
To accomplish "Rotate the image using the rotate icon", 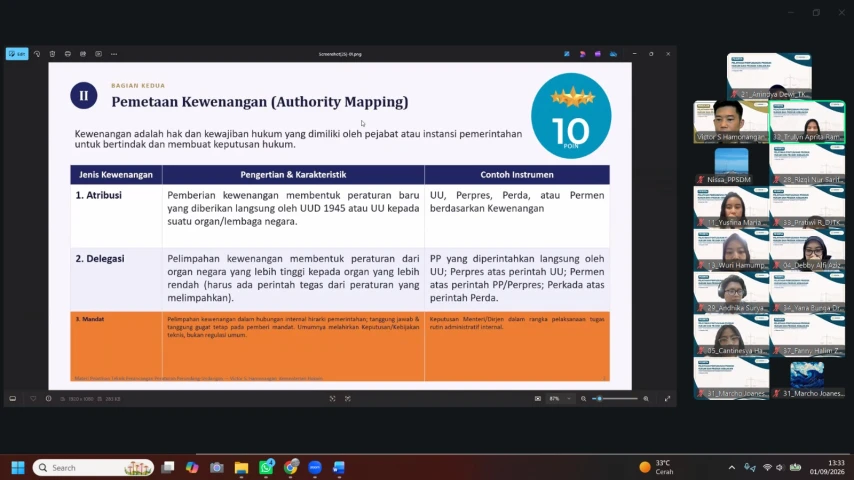I will tap(37, 54).
